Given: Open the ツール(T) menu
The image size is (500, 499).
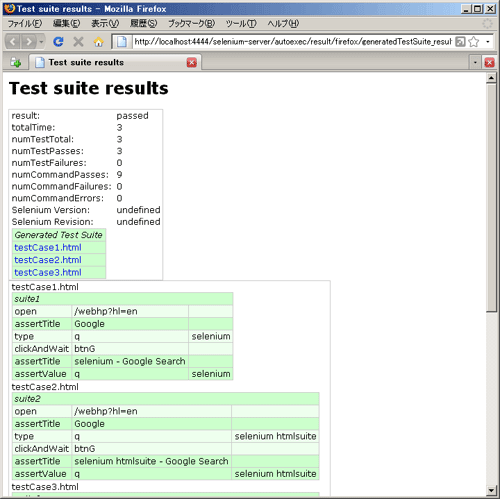Looking at the screenshot, I should [x=241, y=24].
